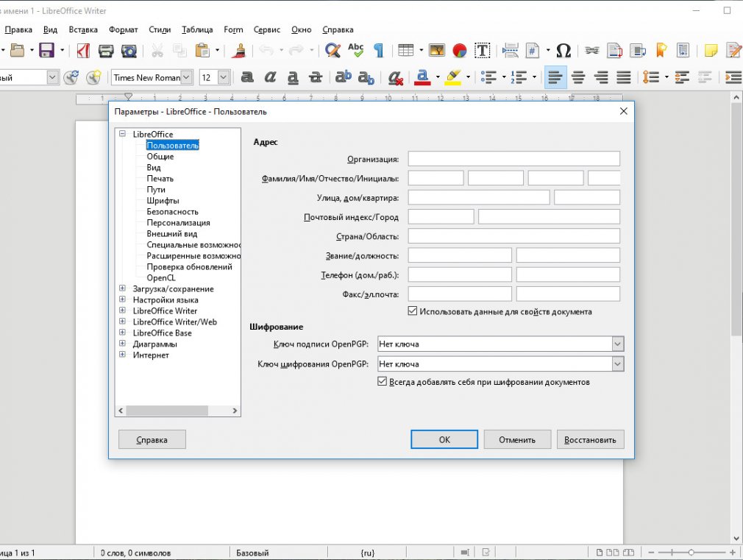The height and width of the screenshot is (560, 743).
Task: Clear direct formatting icon
Action: click(395, 77)
